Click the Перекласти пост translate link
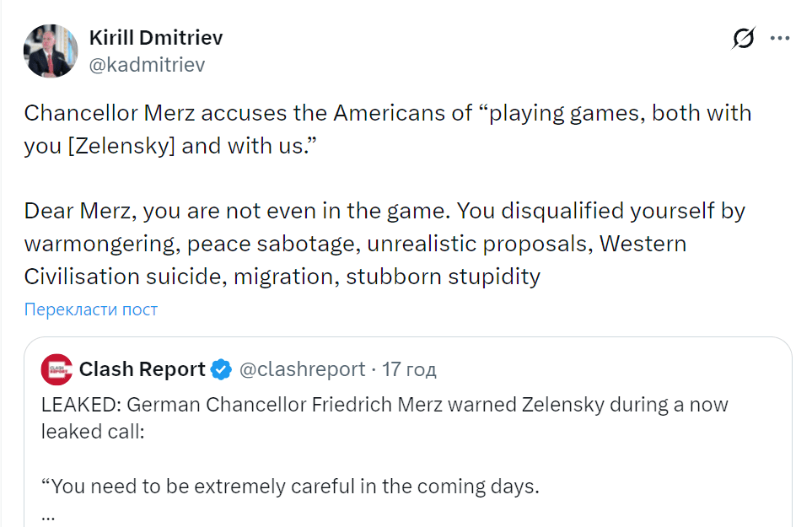 tap(91, 309)
